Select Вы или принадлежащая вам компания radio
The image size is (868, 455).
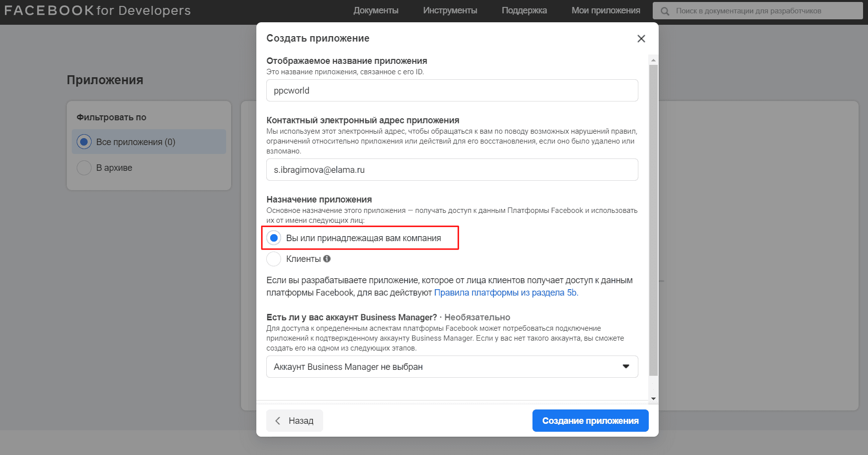pyautogui.click(x=274, y=238)
